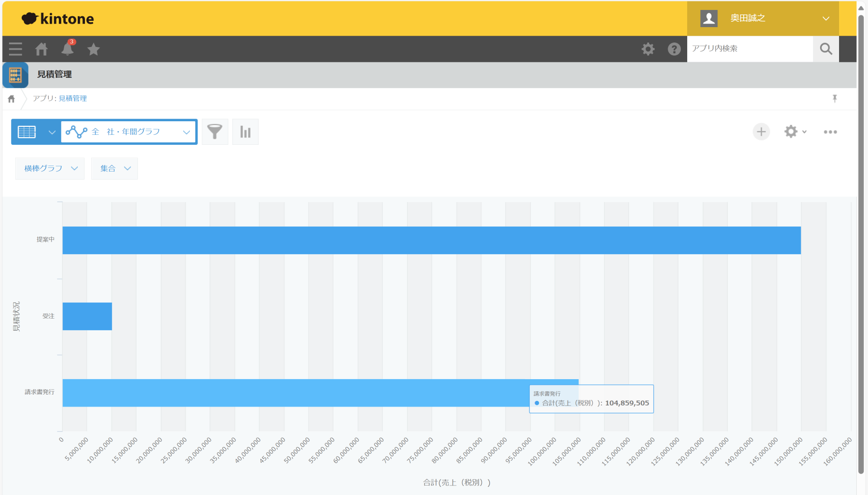Expand the 集合 display mode dropdown

click(x=114, y=168)
